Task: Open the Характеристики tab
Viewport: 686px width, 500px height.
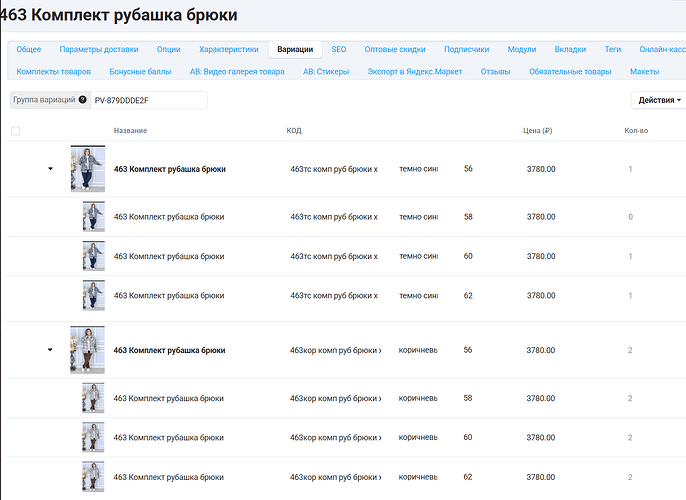Action: click(228, 49)
